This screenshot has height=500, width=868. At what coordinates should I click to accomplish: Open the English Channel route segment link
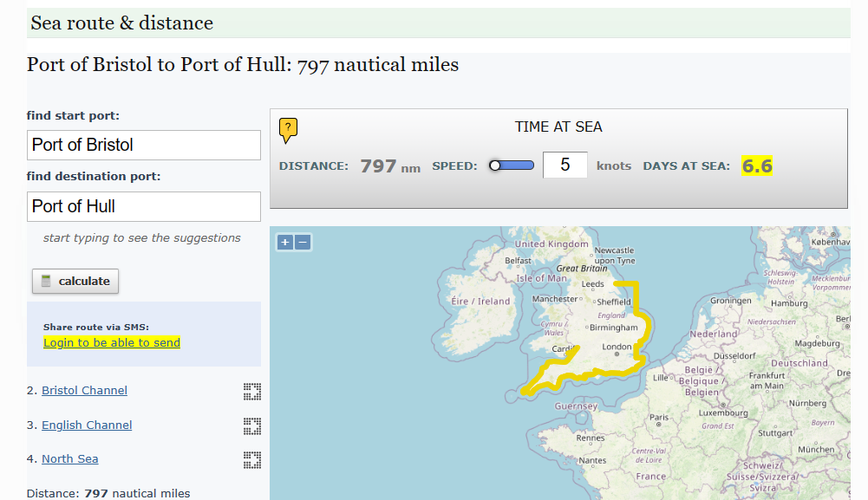point(86,425)
